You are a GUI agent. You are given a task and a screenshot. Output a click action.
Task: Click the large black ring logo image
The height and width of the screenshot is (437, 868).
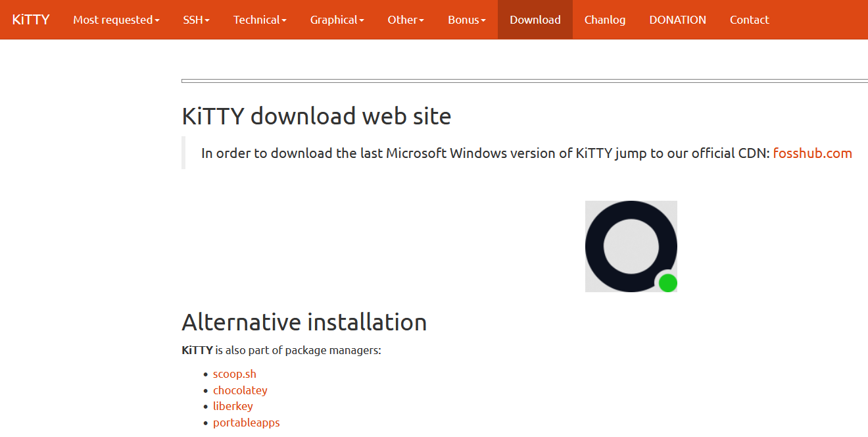pos(631,245)
